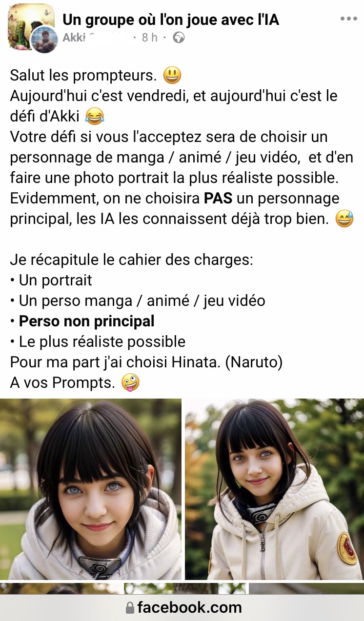Viewport: 364px width, 621px height.
Task: Open the right Hinata portrait with jacket badge
Action: [x=274, y=489]
